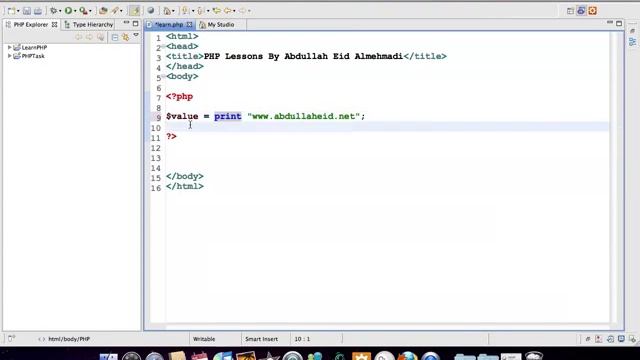Toggle the highlighted Mark Occurrences button

pyautogui.click(x=135, y=11)
